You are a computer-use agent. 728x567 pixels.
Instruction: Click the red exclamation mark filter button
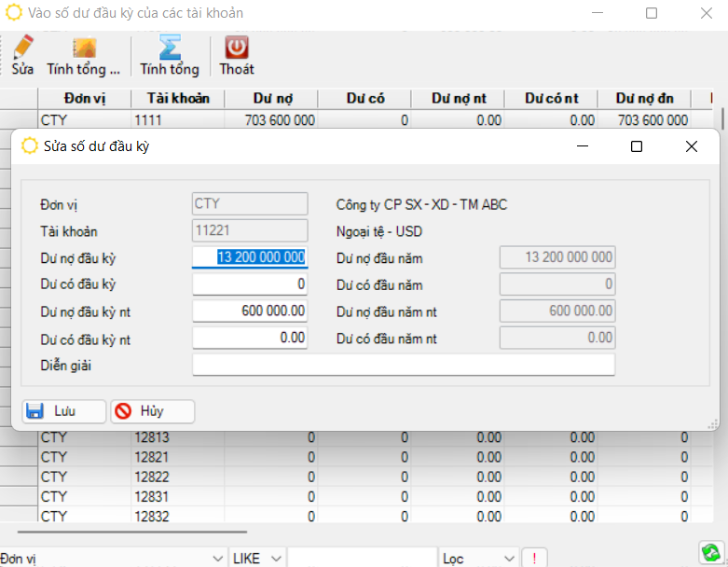(533, 558)
